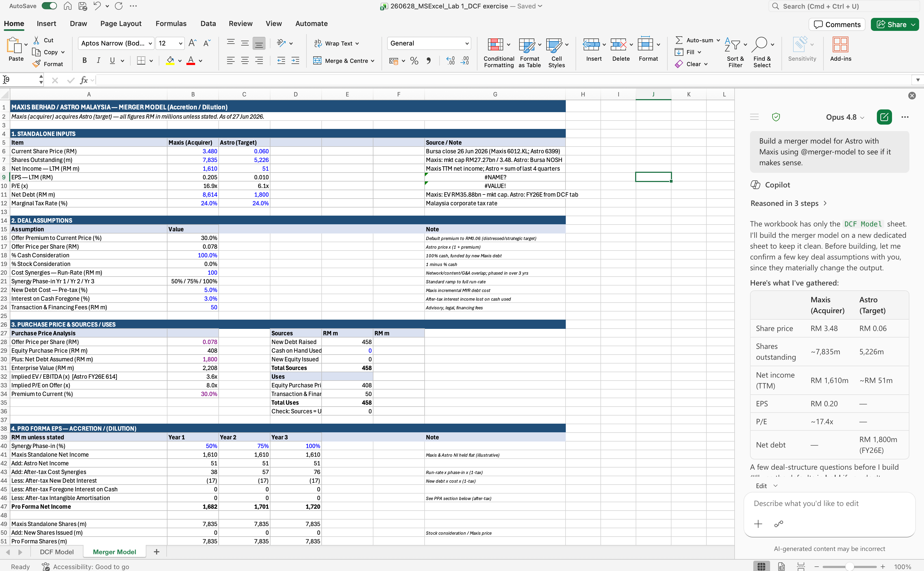Image resolution: width=924 pixels, height=571 pixels.
Task: Toggle Bold formatting
Action: coord(85,60)
